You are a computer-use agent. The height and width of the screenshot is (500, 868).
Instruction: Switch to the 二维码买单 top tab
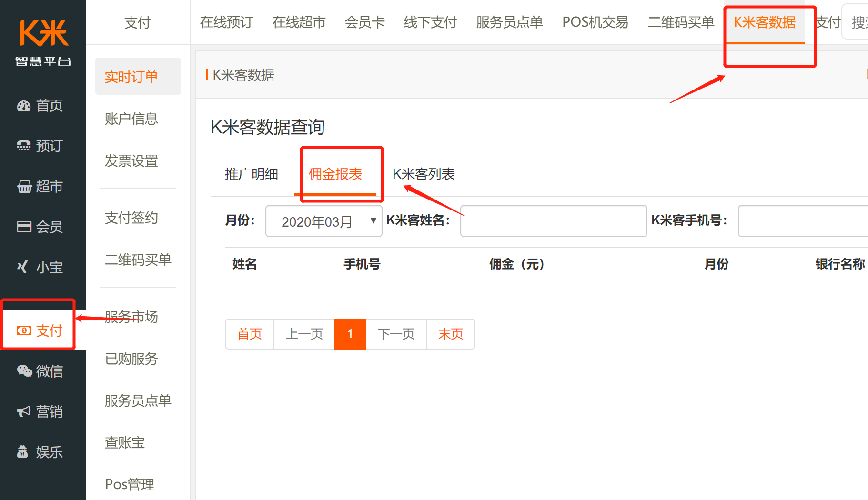[681, 22]
